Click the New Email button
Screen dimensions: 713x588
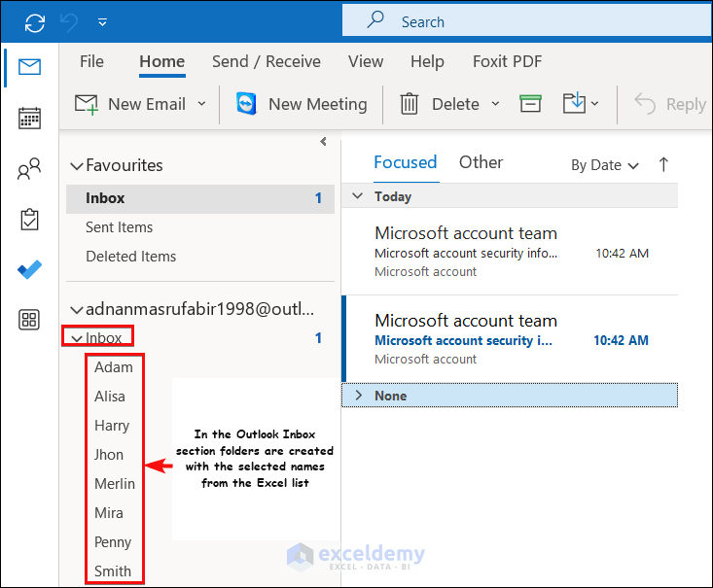pyautogui.click(x=130, y=104)
